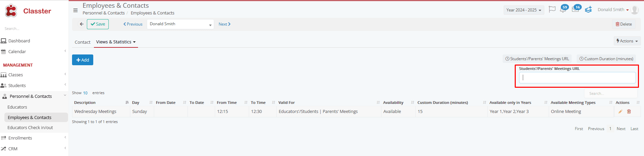Screen dimensions: 644x156
Task: Edit Wednesday Meetings row pencil icon
Action: 620,112
